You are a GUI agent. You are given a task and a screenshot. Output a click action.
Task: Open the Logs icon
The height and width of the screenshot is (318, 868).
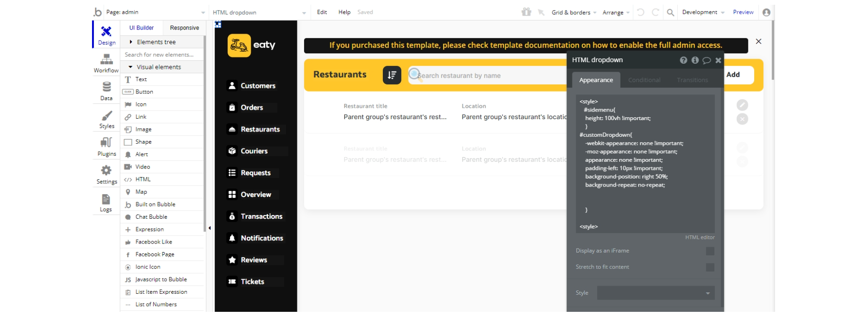(x=106, y=199)
